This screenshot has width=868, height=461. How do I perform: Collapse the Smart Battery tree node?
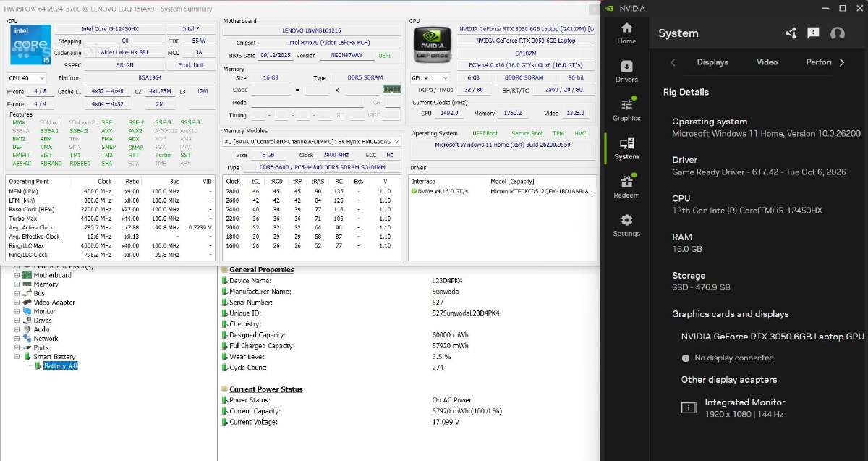(x=17, y=357)
